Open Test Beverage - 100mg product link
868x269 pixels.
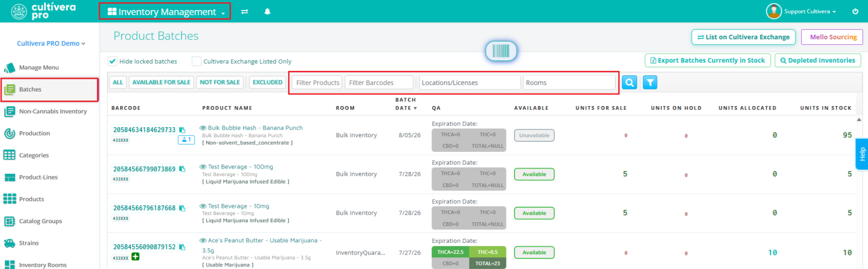click(240, 167)
